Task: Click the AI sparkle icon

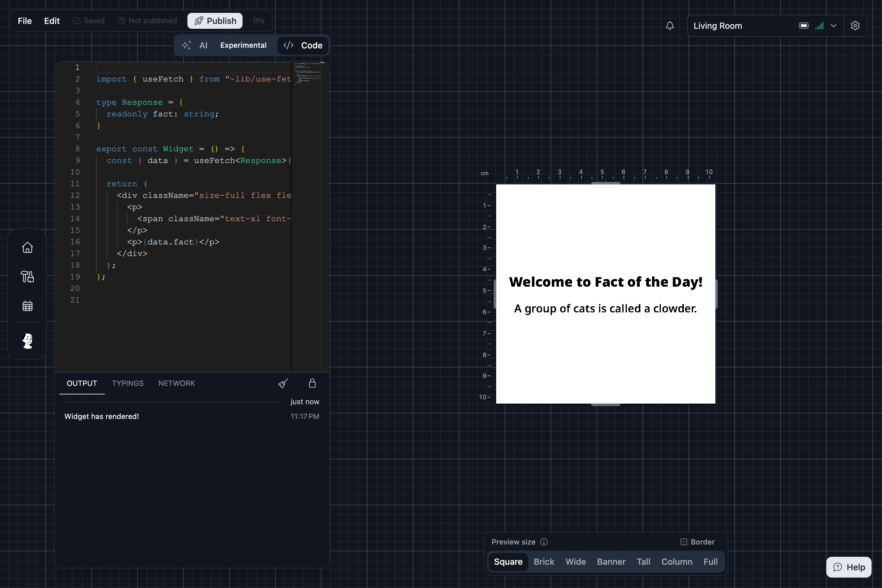Action: click(x=187, y=45)
